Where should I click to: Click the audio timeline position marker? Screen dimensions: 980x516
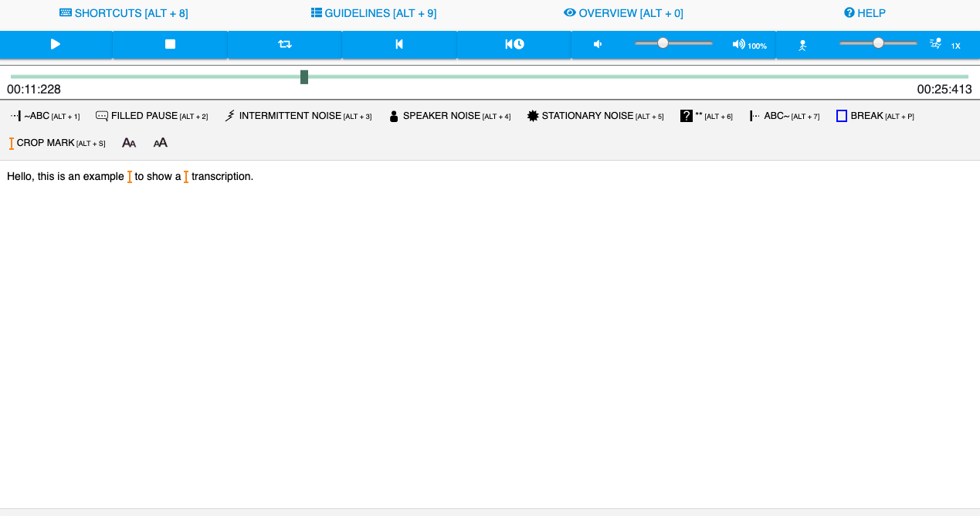pyautogui.click(x=304, y=77)
